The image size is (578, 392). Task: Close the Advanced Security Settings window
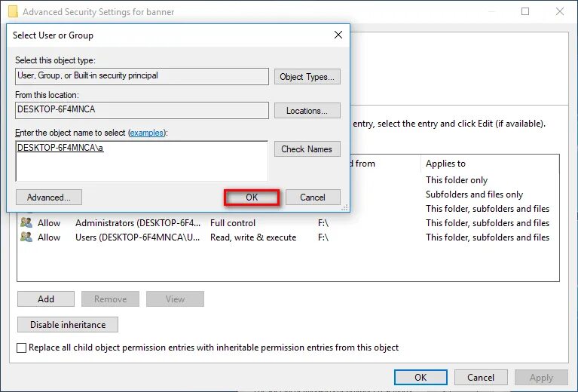(x=560, y=11)
